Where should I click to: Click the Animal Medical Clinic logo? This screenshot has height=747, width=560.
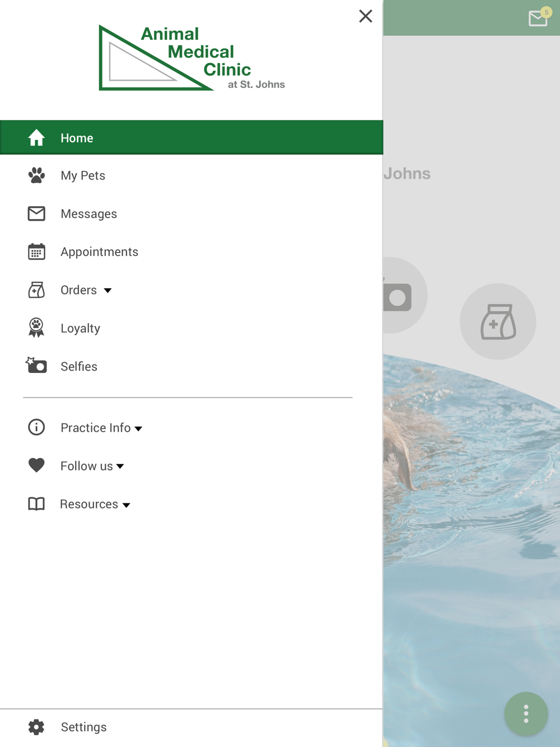click(192, 58)
